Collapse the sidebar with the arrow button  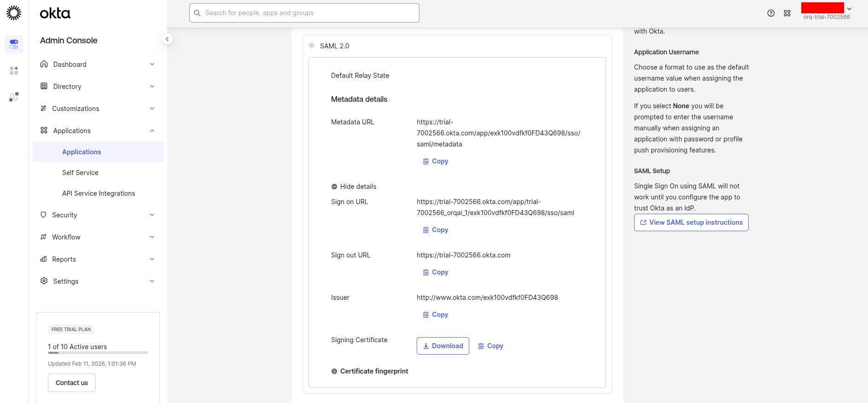tap(167, 39)
